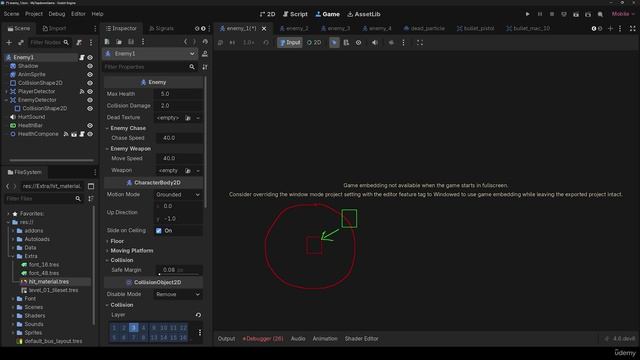Viewport: 640px width, 360px height.
Task: Expand the Sounds folder in FileSystem
Action: (13, 324)
